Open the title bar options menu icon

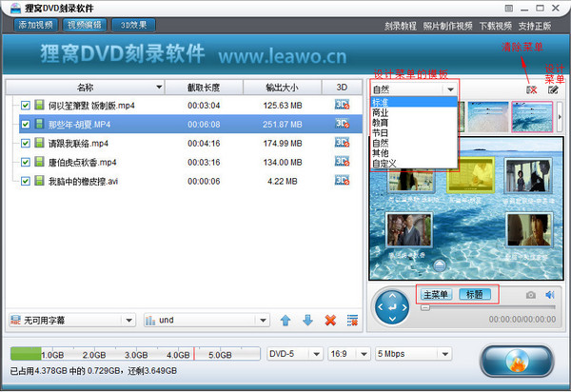coord(509,8)
